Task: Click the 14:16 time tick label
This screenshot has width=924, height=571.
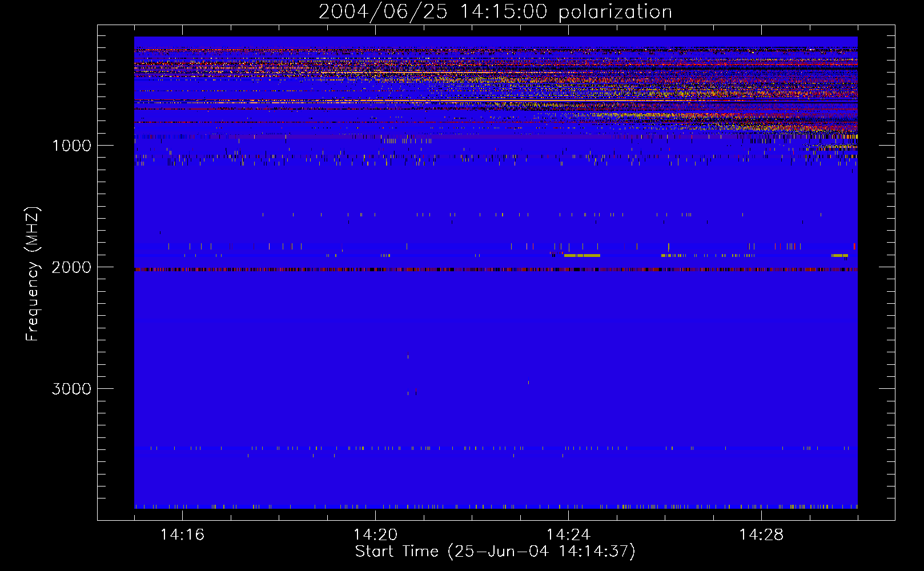Action: tap(182, 535)
